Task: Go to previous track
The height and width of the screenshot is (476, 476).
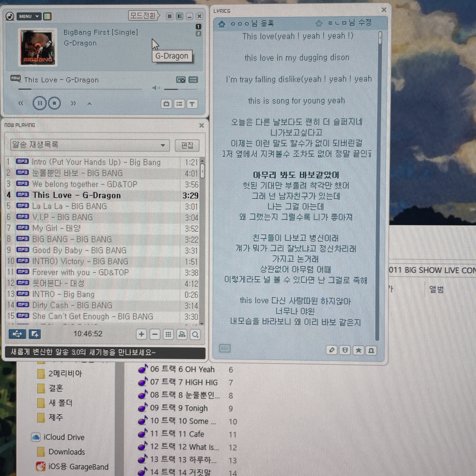Action: coord(21,103)
